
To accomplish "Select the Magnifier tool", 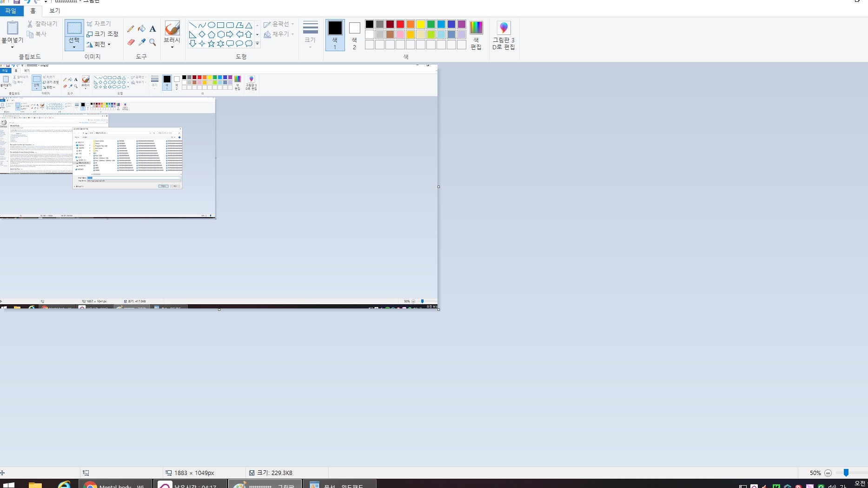I will 152,42.
